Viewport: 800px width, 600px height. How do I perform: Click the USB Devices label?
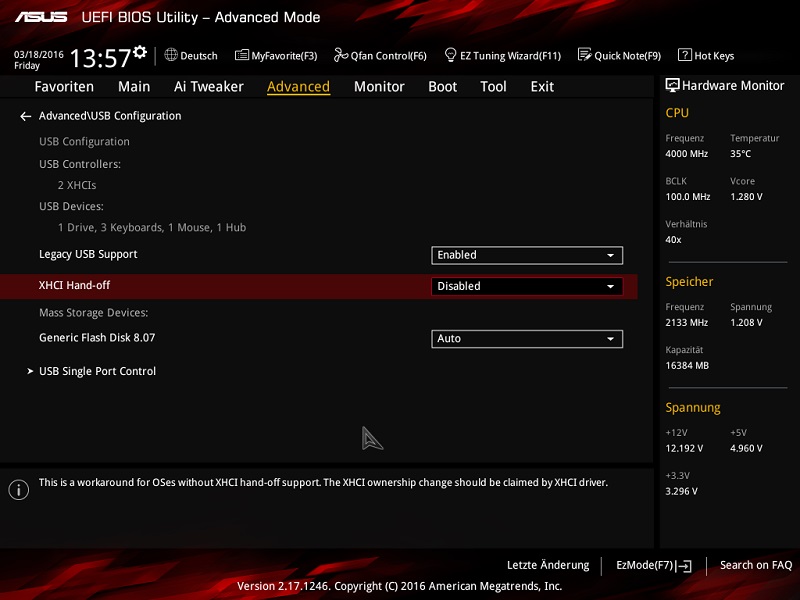(x=71, y=207)
